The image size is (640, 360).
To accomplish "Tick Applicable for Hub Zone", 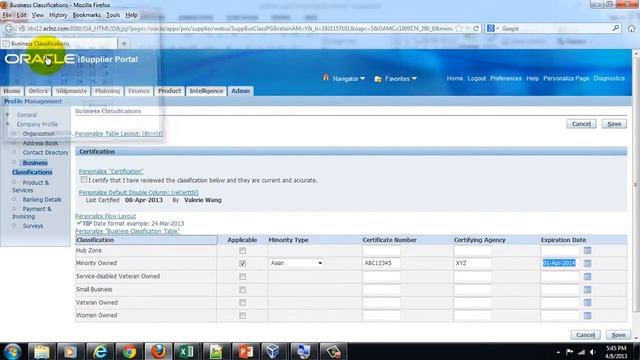I will [242, 251].
